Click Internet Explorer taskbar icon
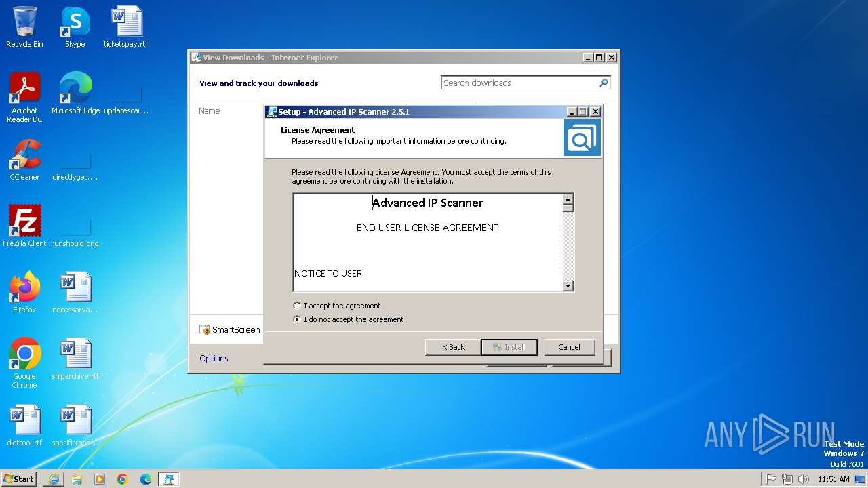The image size is (868, 488). click(x=54, y=479)
